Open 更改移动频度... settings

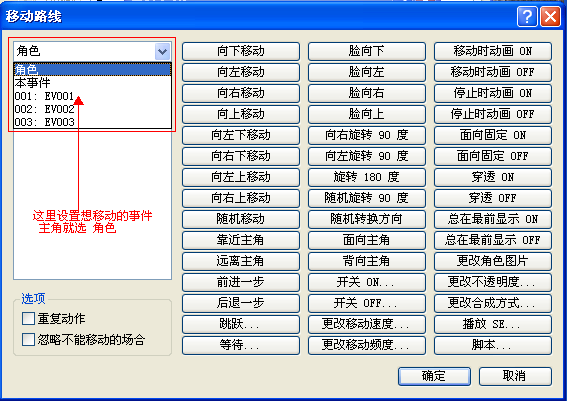click(367, 345)
